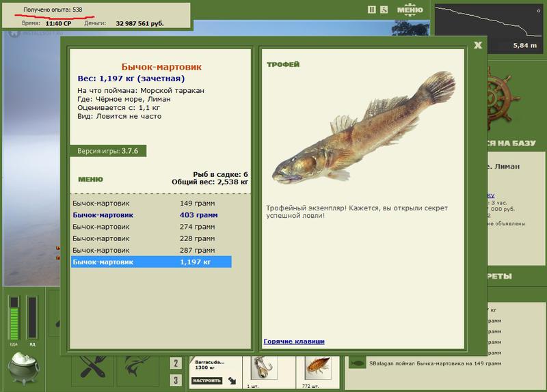The image size is (547, 392).
Task: Click the cooking pot icon
Action: tap(24, 367)
